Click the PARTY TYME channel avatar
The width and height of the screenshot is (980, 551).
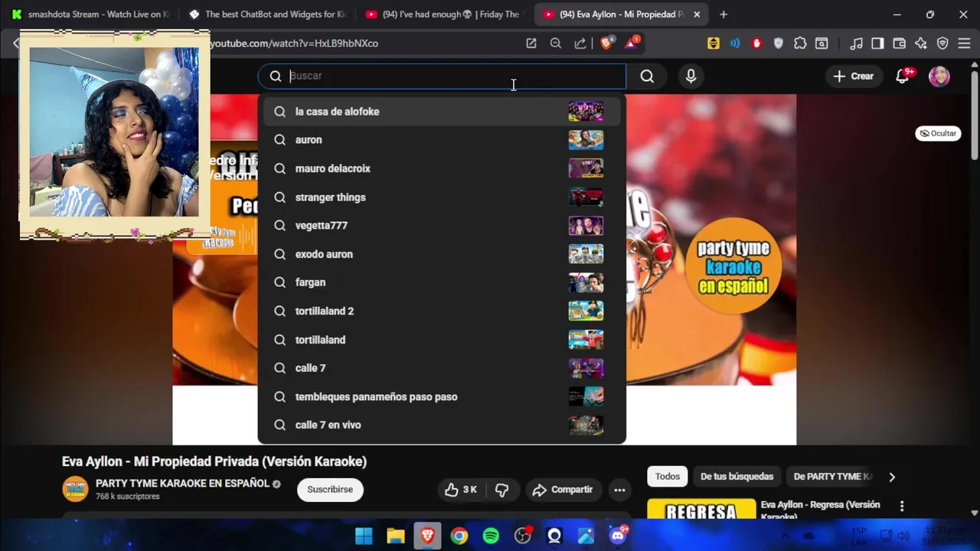(x=75, y=490)
